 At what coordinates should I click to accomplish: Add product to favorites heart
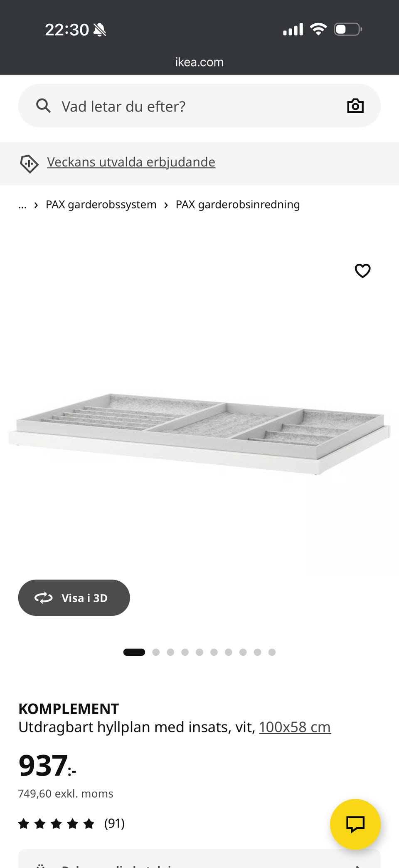click(362, 270)
